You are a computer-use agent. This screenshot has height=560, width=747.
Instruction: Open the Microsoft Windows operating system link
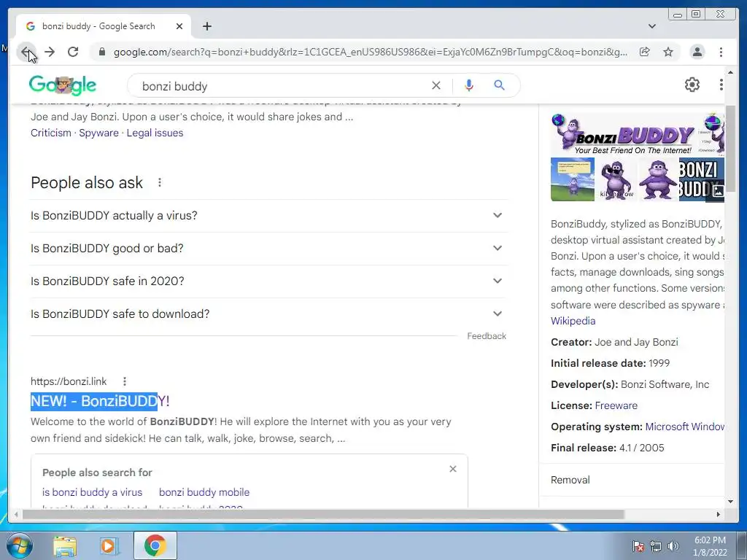pos(684,427)
